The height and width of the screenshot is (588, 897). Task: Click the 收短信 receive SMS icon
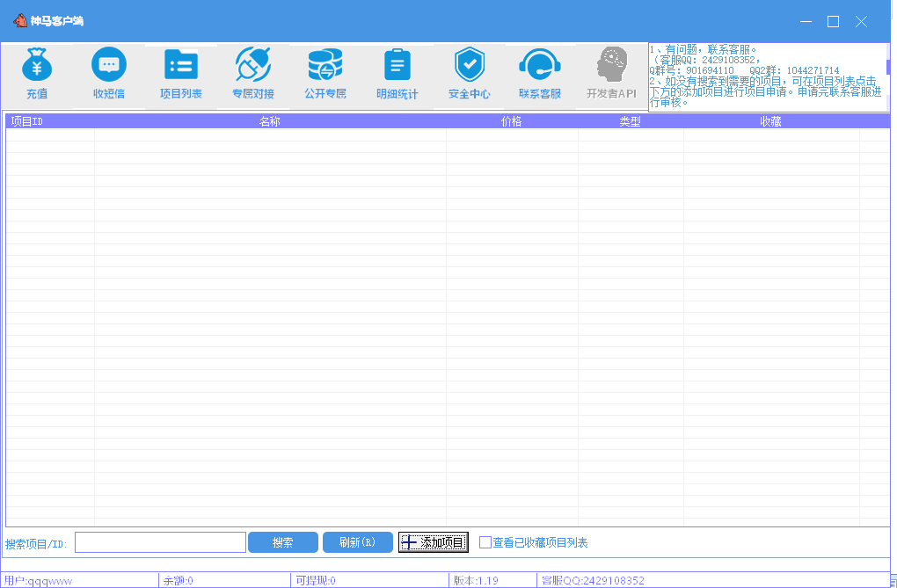(x=109, y=66)
